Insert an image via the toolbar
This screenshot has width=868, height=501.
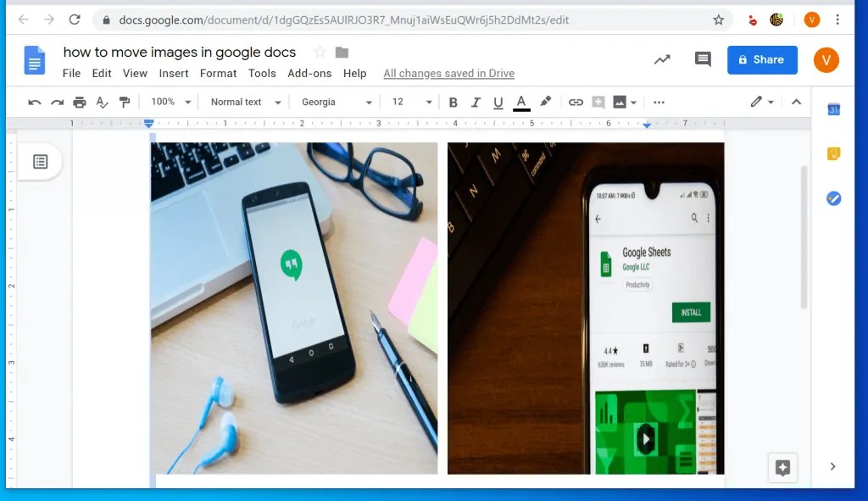(x=621, y=102)
